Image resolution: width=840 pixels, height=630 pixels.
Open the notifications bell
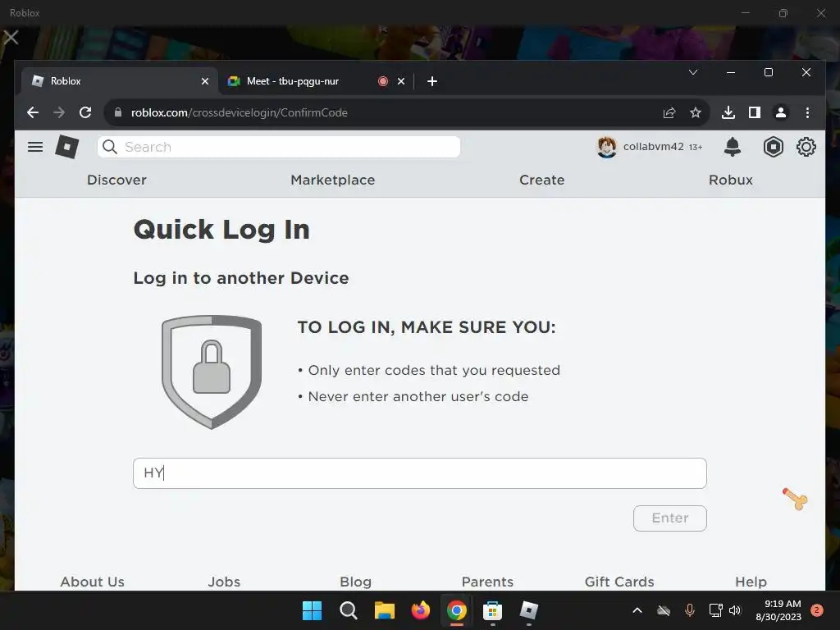point(733,146)
